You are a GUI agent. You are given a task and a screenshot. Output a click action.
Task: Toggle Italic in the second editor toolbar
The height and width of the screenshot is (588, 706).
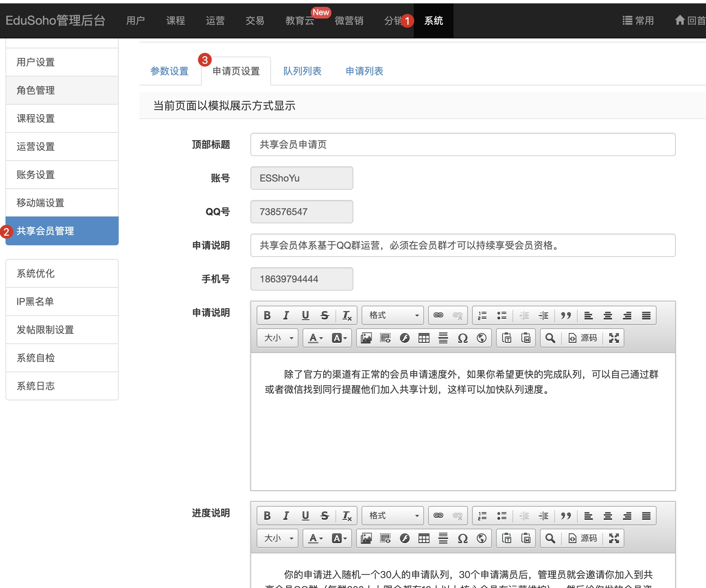pos(286,516)
